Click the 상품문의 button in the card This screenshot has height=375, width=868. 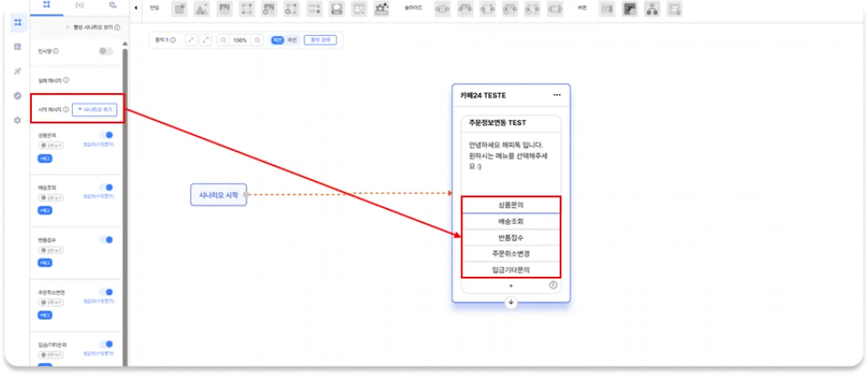511,205
